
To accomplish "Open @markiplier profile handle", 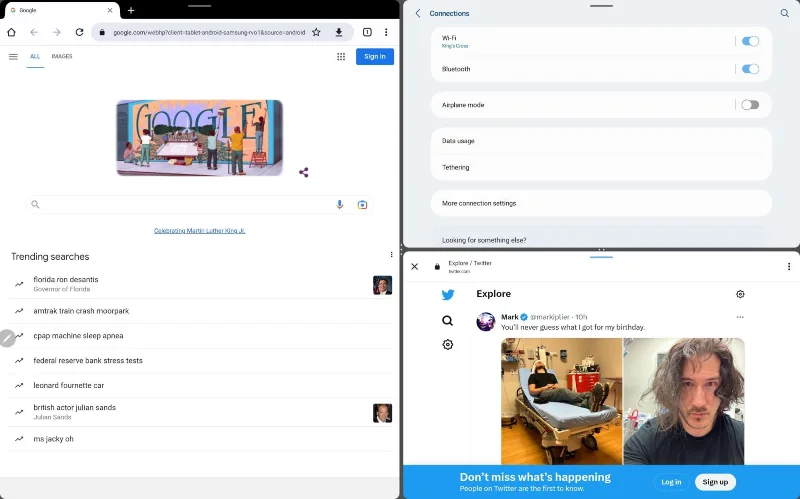I will click(x=551, y=317).
